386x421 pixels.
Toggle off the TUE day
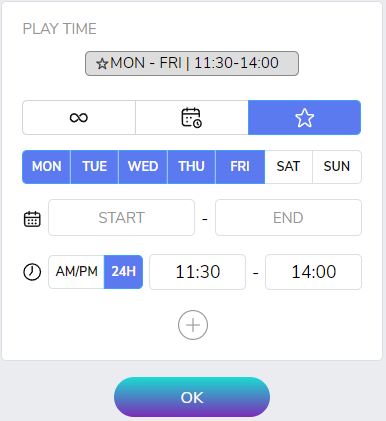95,167
